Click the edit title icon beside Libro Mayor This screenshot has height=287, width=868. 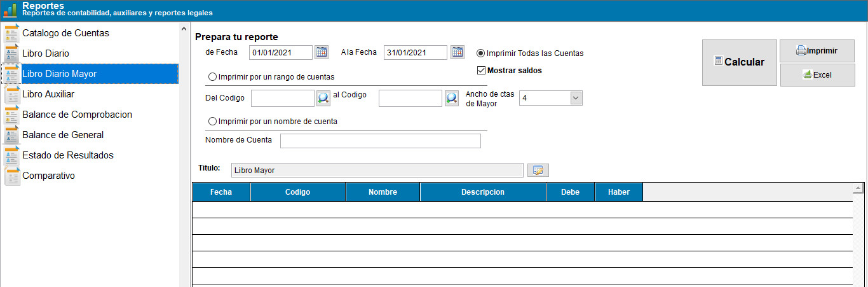[538, 170]
